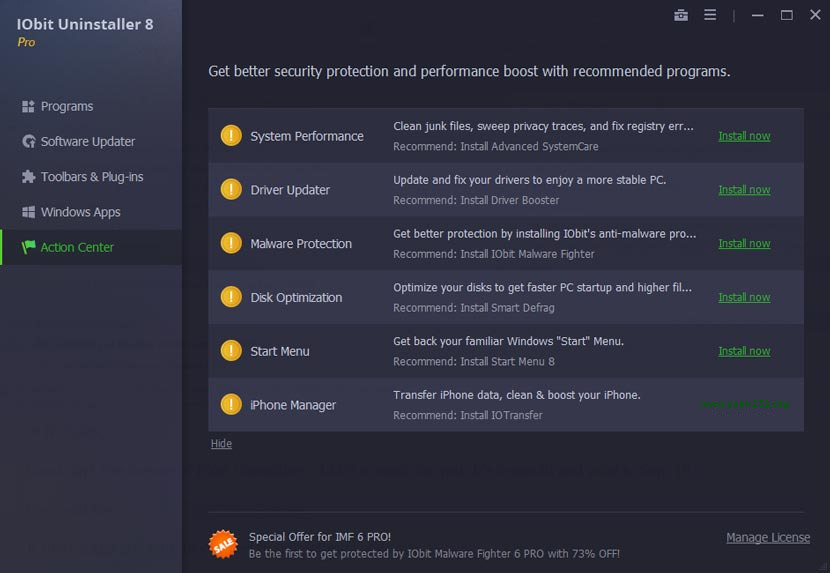
Task: Click the 'Driver Updater' row title
Action: click(290, 190)
